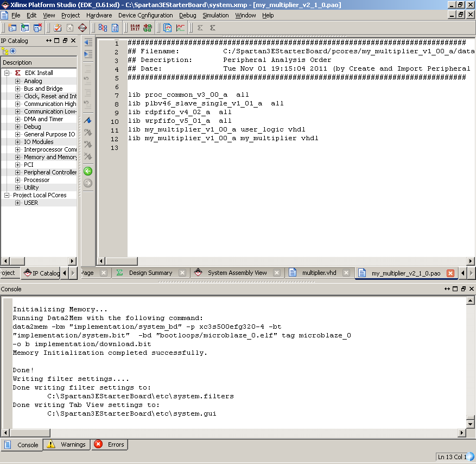Screen dimensions: 476x464
Task: Close the Console panel
Action: 472,289
